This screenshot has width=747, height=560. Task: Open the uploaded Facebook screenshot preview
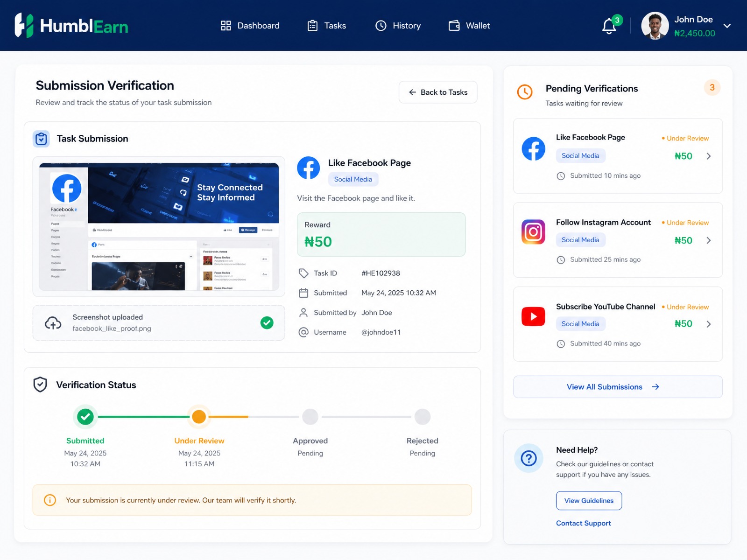159,226
